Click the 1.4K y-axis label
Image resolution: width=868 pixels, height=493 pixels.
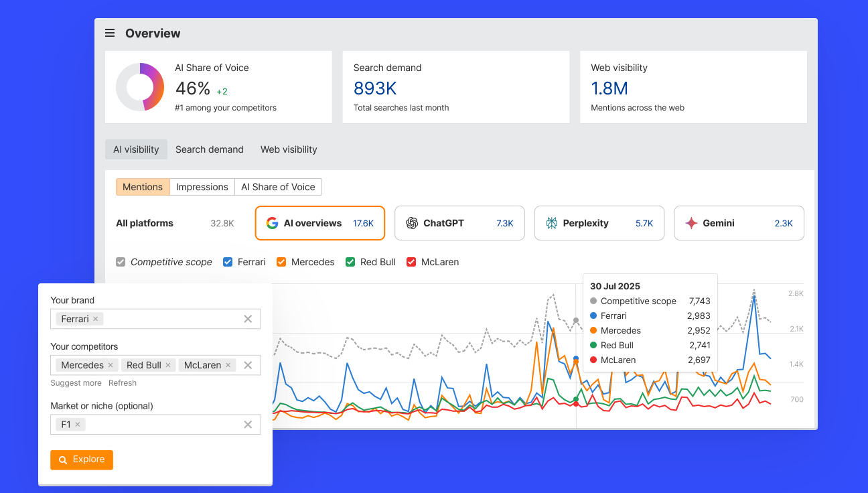tap(796, 364)
